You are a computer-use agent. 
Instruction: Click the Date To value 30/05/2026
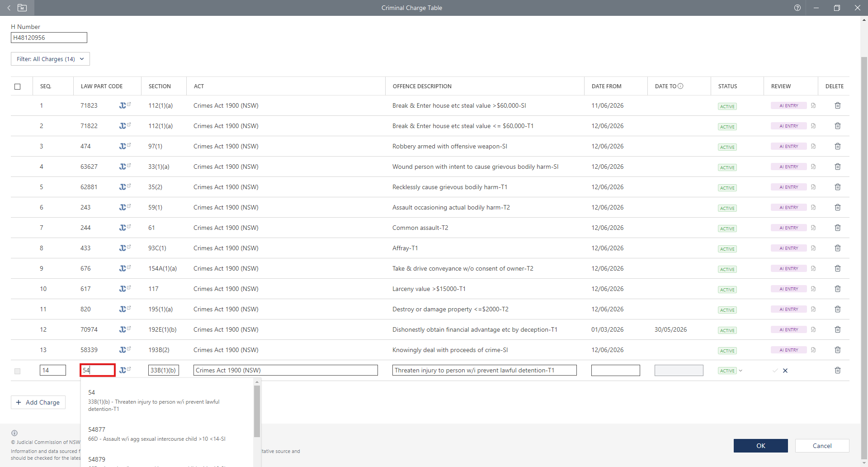[x=670, y=329]
